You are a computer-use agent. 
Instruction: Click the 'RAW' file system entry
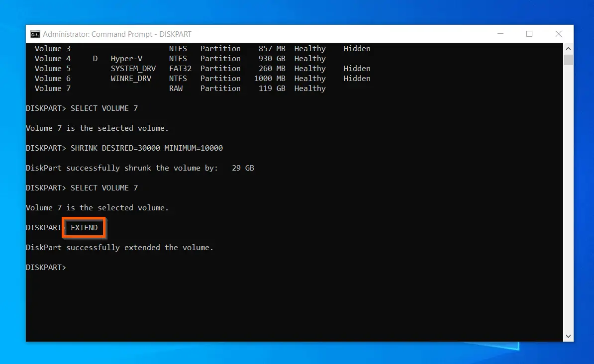pyautogui.click(x=176, y=88)
